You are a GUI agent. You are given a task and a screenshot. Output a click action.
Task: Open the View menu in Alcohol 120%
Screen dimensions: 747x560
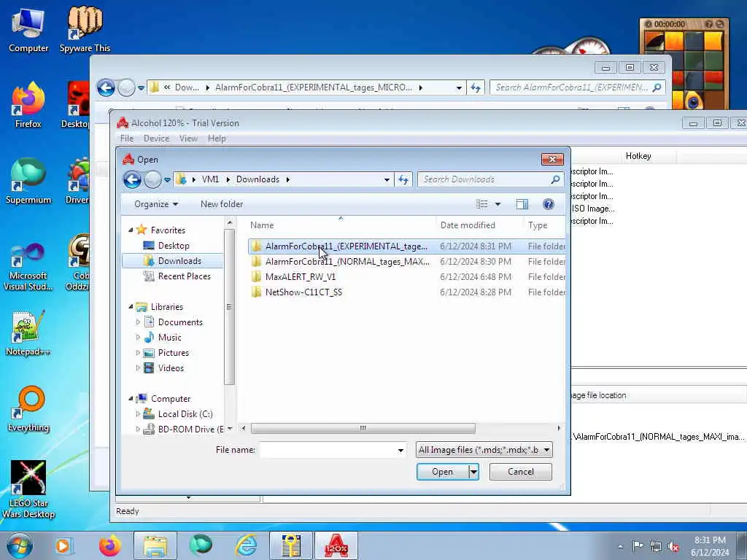189,139
